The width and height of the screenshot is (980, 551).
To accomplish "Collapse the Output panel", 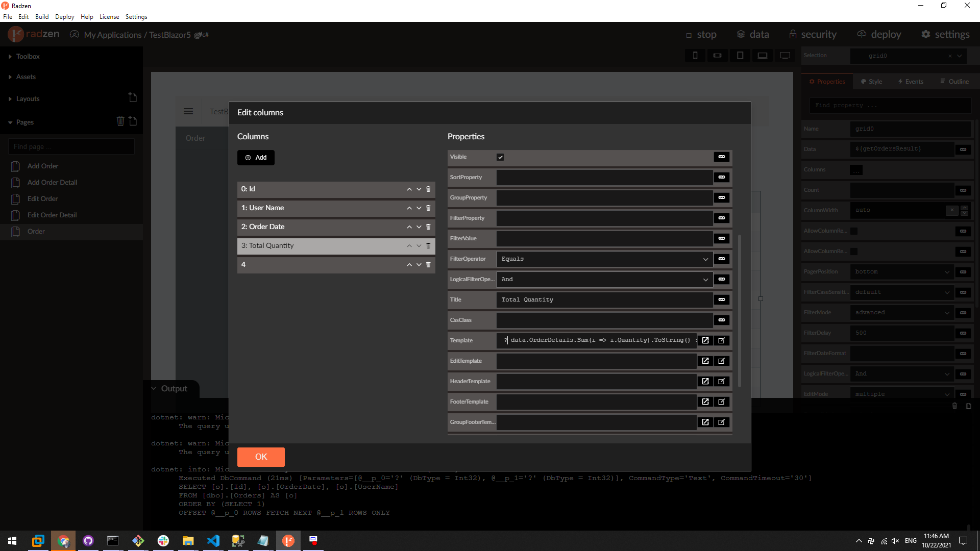I will (x=154, y=388).
